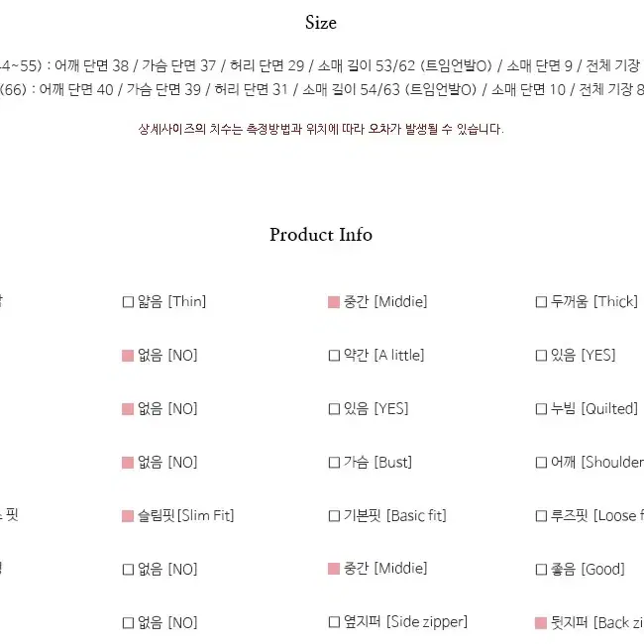This screenshot has height=644, width=644.
Task: Tick the Quilted checkbox
Action: 541,408
